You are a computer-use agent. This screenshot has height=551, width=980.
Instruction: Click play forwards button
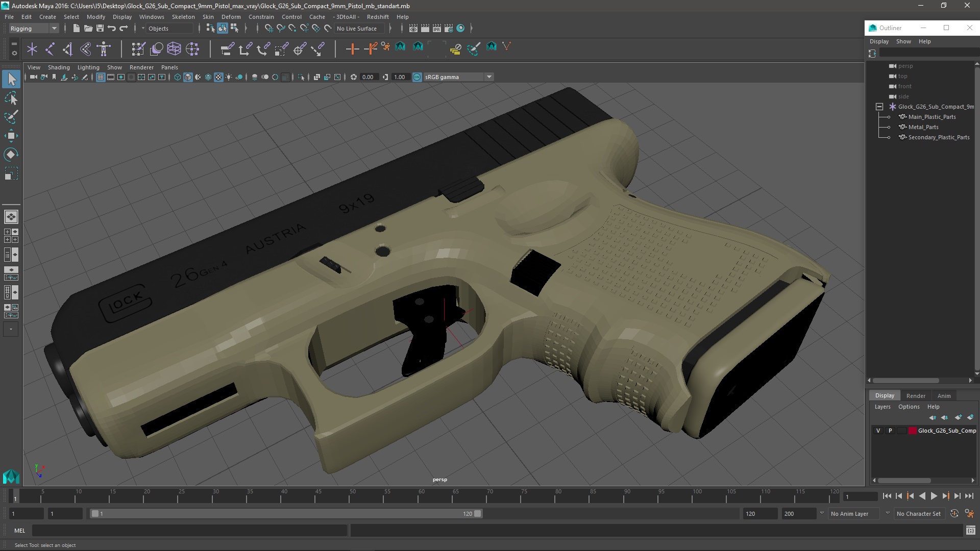tap(934, 496)
